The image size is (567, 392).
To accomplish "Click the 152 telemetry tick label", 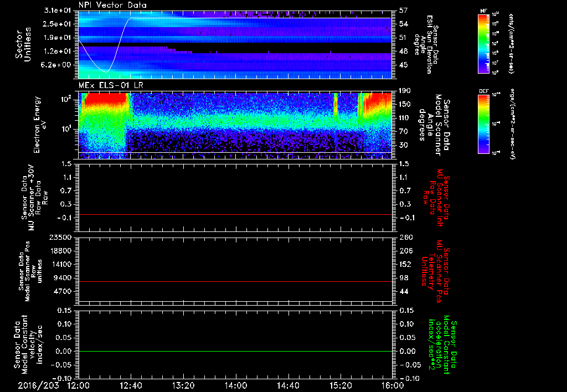I will (405, 264).
